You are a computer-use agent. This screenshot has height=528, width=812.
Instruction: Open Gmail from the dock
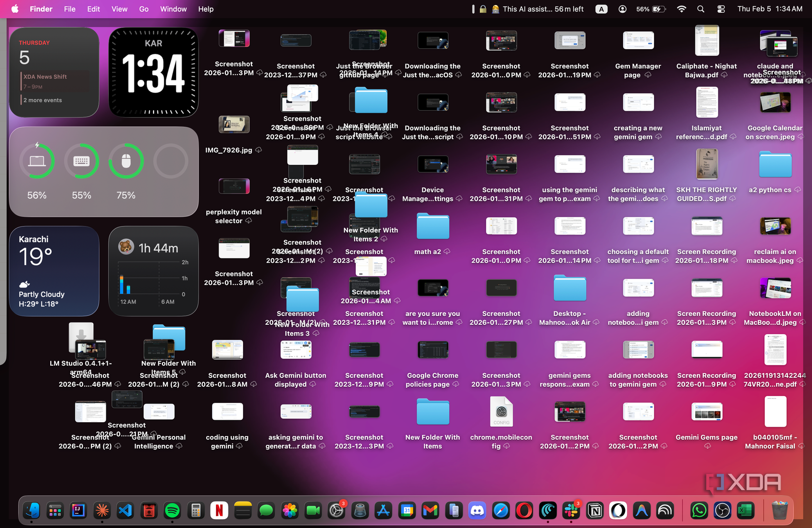[431, 511]
